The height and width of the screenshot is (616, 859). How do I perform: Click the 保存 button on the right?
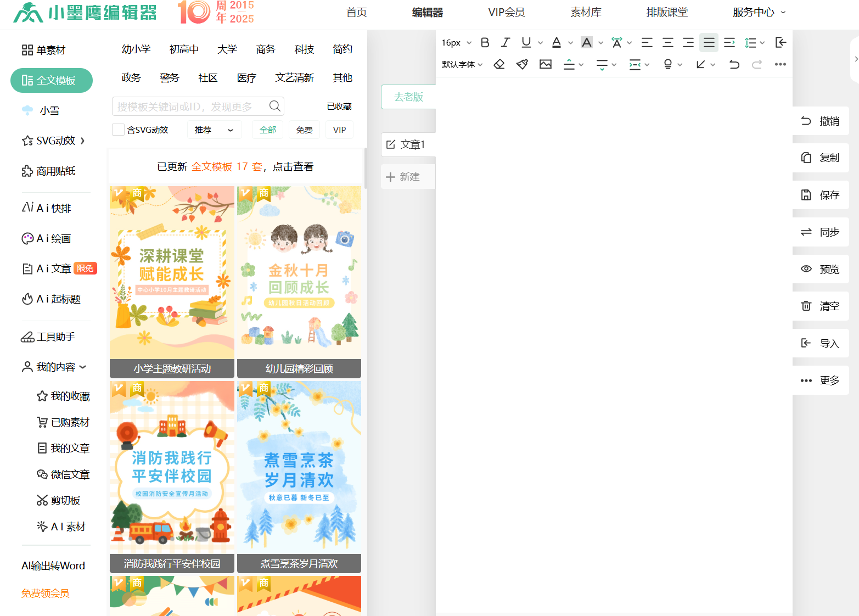tap(821, 195)
